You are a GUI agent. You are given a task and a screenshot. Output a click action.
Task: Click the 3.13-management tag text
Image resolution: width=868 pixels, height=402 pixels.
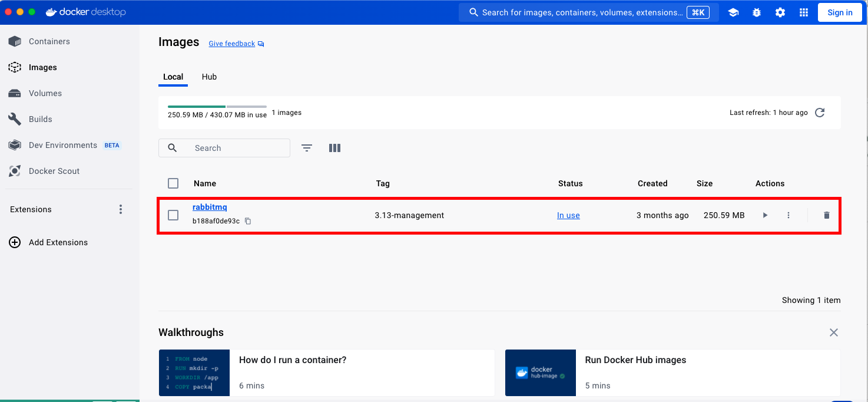[x=409, y=215]
